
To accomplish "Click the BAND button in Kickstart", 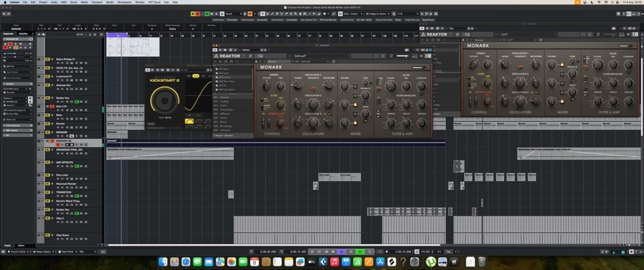I will pos(151,123).
